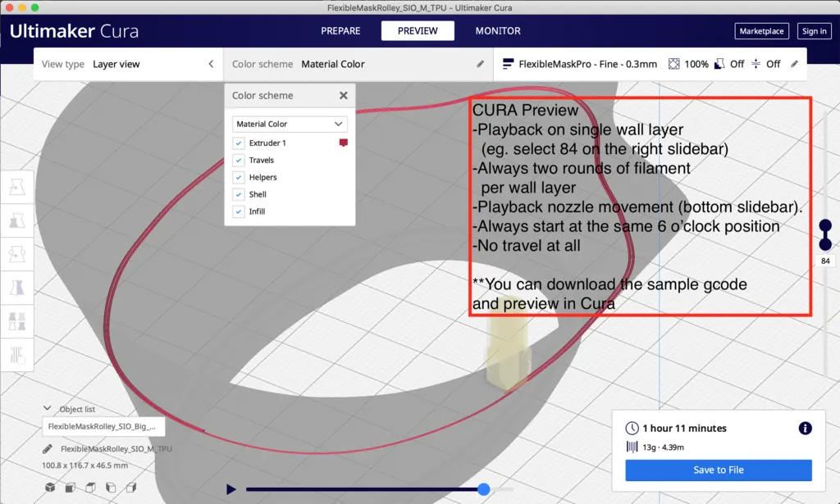The image size is (840, 504).
Task: Click pencil icon beside FlexibleMaskRolley_SIO_M_TPU name
Action: coord(48,449)
